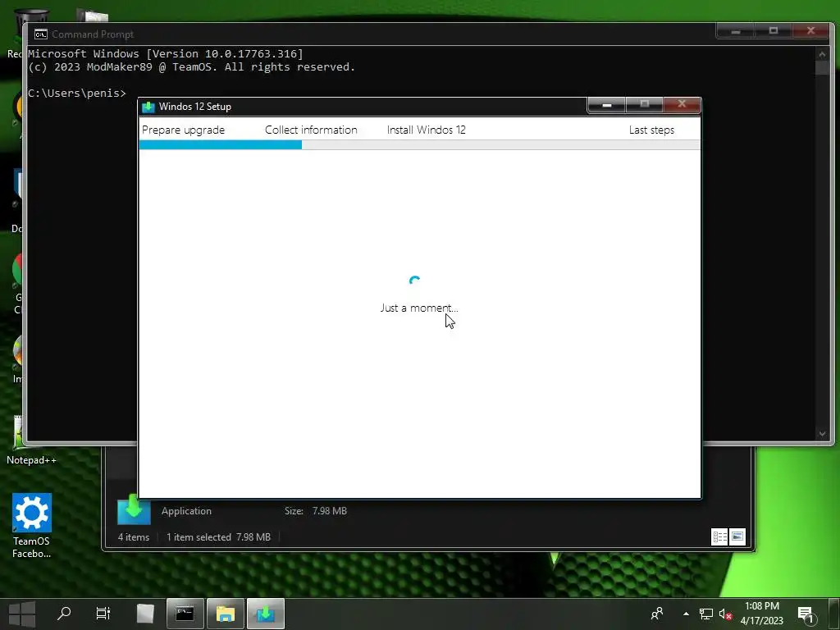Click the Prepare upgrade step label

(183, 130)
